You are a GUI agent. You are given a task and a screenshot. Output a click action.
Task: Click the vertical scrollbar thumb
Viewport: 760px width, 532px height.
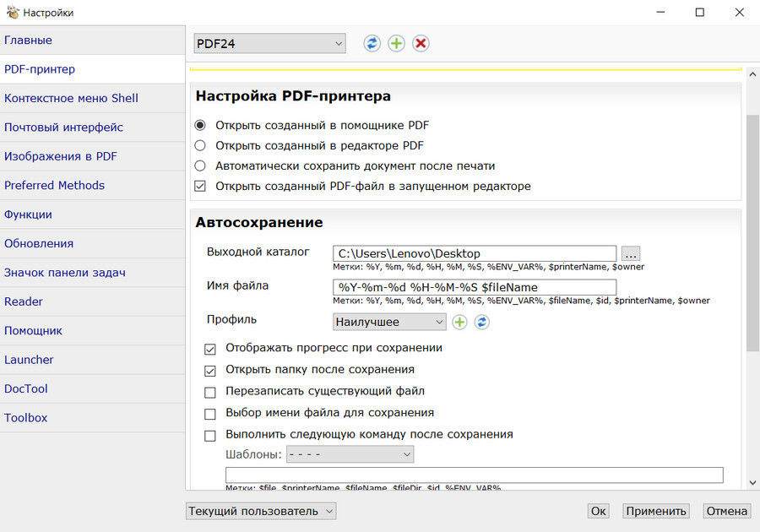pyautogui.click(x=752, y=232)
